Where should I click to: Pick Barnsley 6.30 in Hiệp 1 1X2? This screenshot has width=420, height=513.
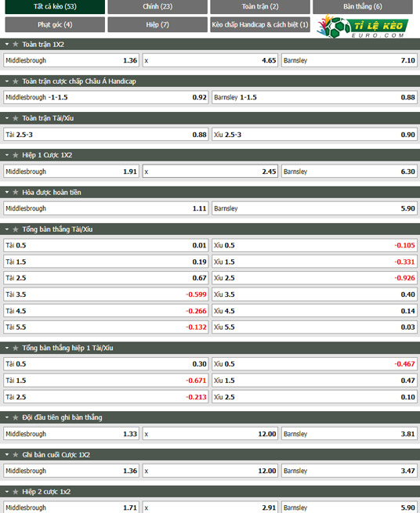pyautogui.click(x=349, y=172)
